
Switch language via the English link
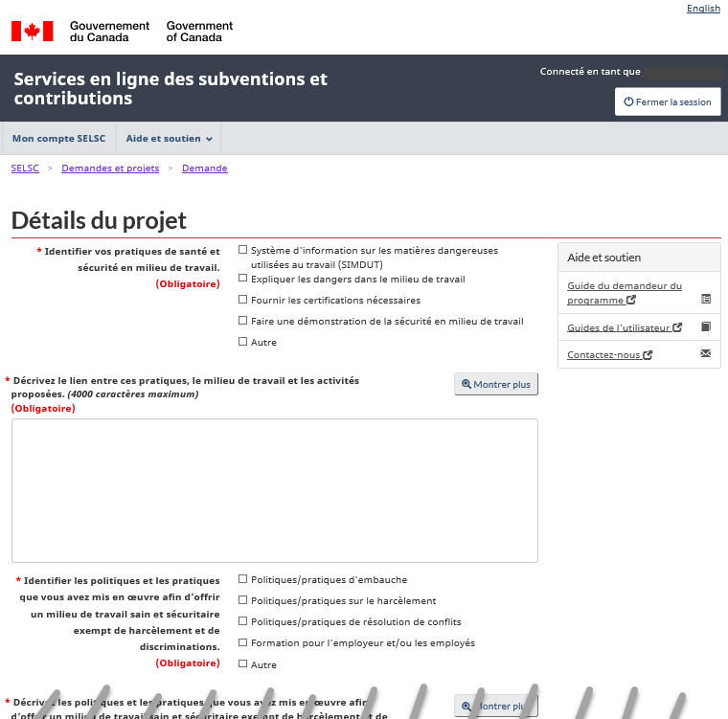tap(703, 9)
